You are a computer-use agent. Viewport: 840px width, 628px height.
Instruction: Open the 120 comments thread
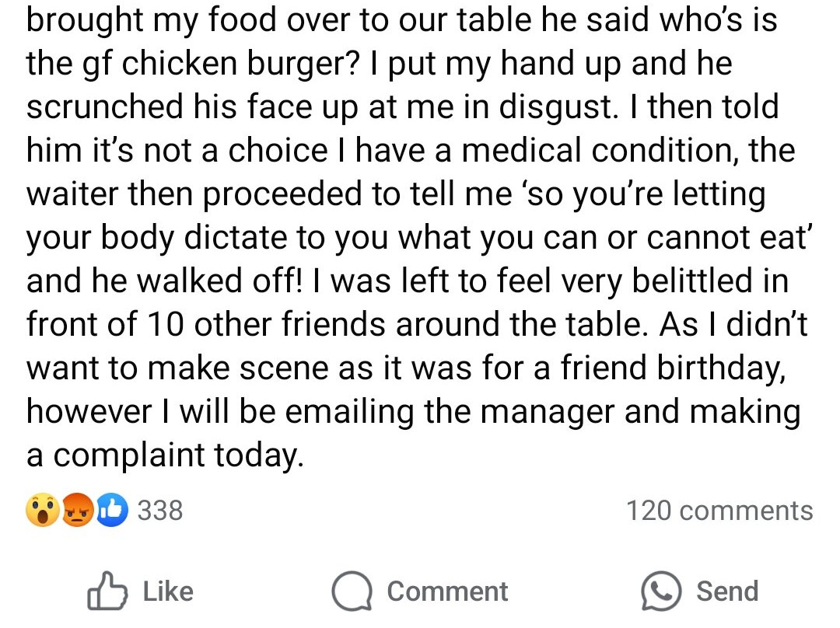tap(719, 510)
